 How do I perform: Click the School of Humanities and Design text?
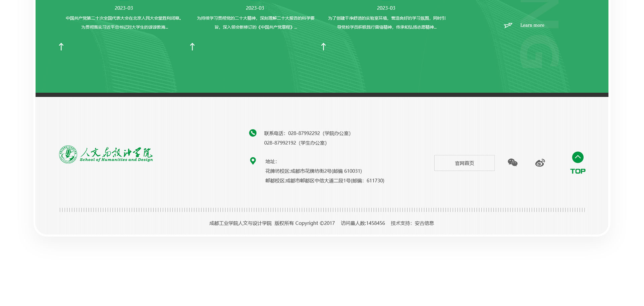(116, 160)
